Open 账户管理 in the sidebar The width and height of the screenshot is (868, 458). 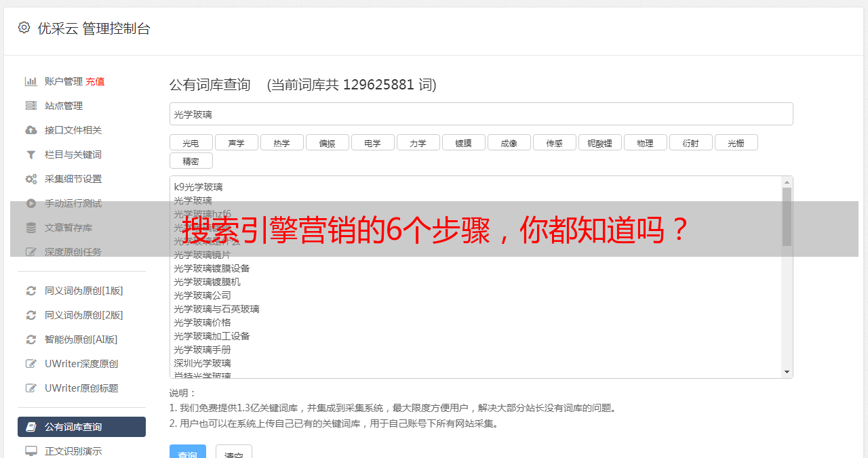64,81
